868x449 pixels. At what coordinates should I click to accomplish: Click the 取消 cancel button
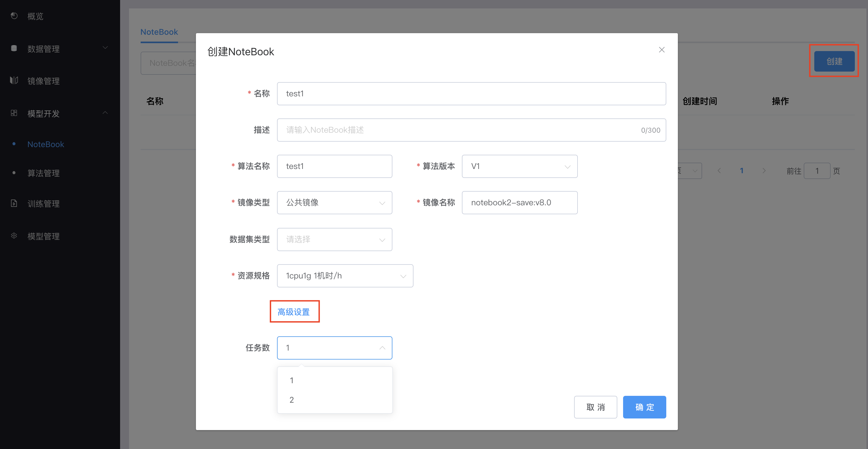click(595, 407)
